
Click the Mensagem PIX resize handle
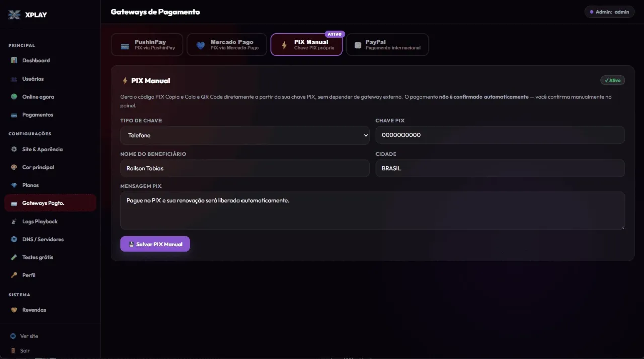pyautogui.click(x=622, y=227)
